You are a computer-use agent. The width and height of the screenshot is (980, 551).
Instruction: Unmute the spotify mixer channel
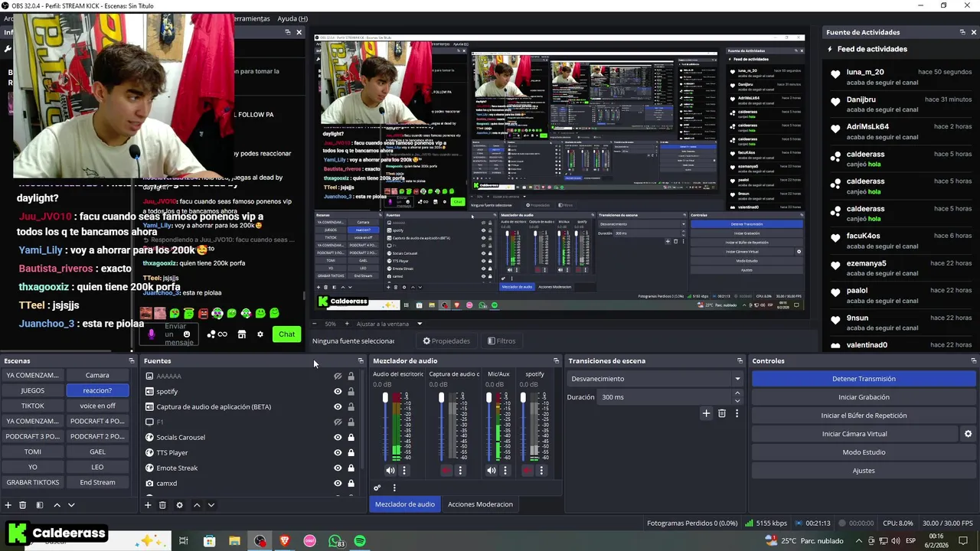[x=528, y=470]
